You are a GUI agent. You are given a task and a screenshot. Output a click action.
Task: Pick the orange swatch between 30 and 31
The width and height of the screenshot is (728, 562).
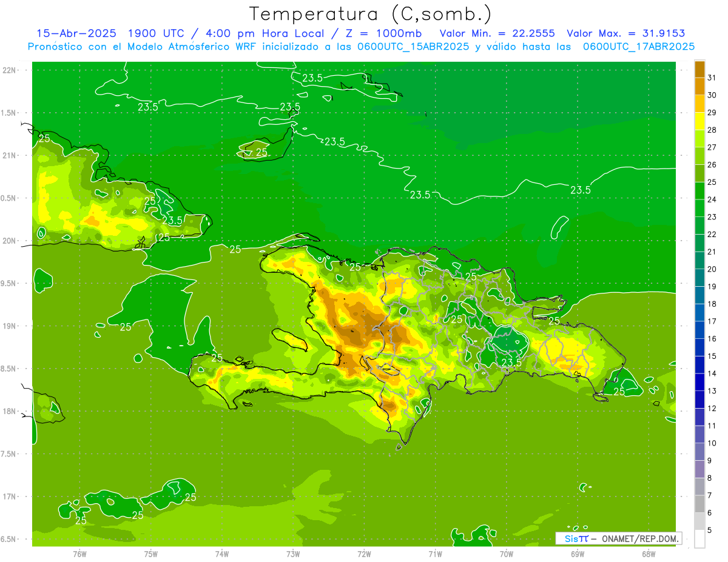(699, 87)
